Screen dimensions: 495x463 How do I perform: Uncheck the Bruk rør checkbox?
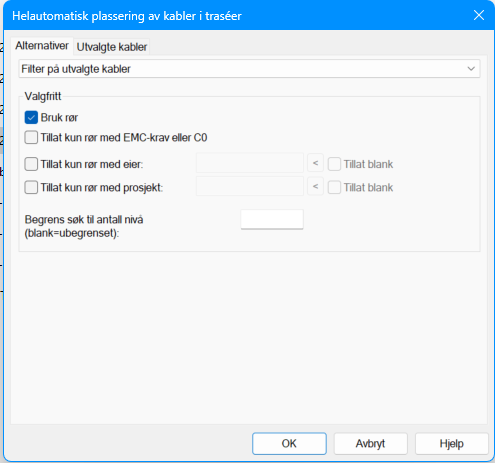[31, 118]
